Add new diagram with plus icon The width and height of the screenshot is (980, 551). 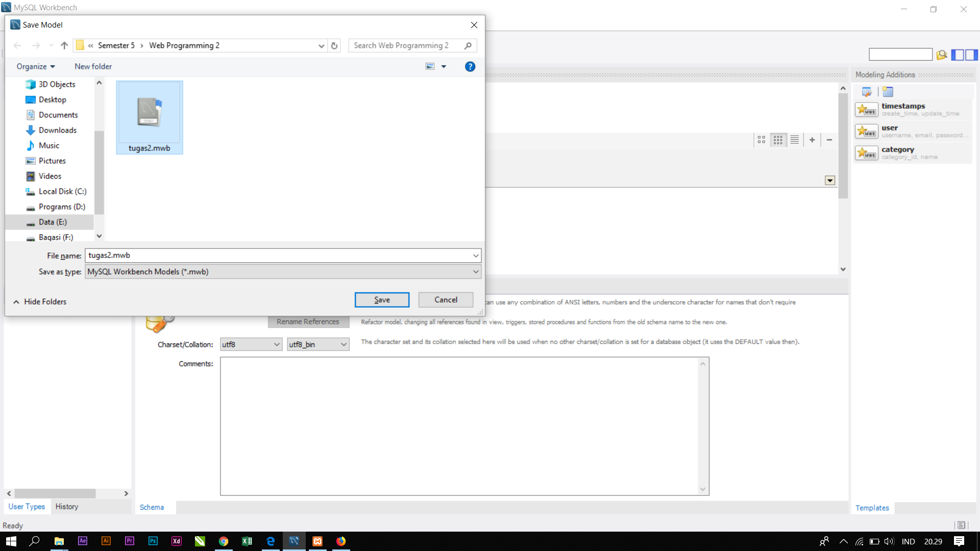click(x=812, y=140)
